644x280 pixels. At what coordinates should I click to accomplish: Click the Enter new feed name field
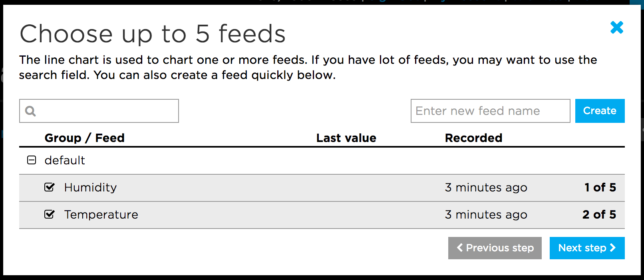[490, 111]
